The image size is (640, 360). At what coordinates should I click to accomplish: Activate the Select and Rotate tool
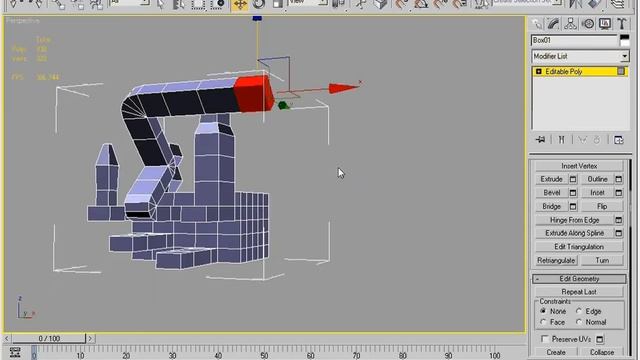[x=258, y=4]
